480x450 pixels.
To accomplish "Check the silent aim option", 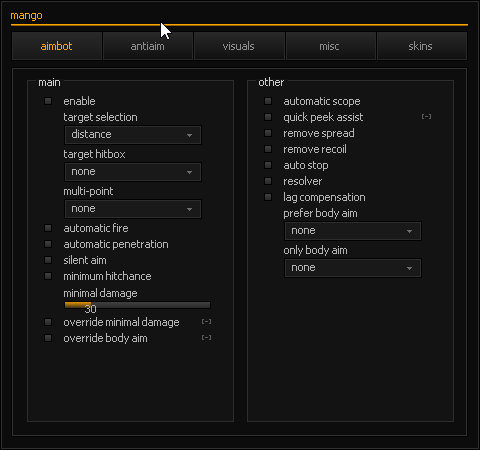I will pos(48,260).
